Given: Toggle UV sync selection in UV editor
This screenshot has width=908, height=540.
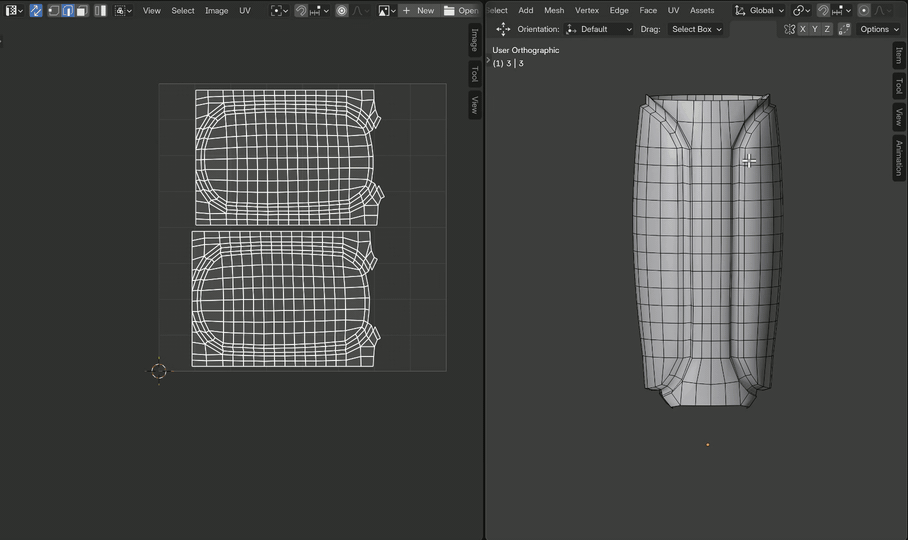Looking at the screenshot, I should (36, 10).
